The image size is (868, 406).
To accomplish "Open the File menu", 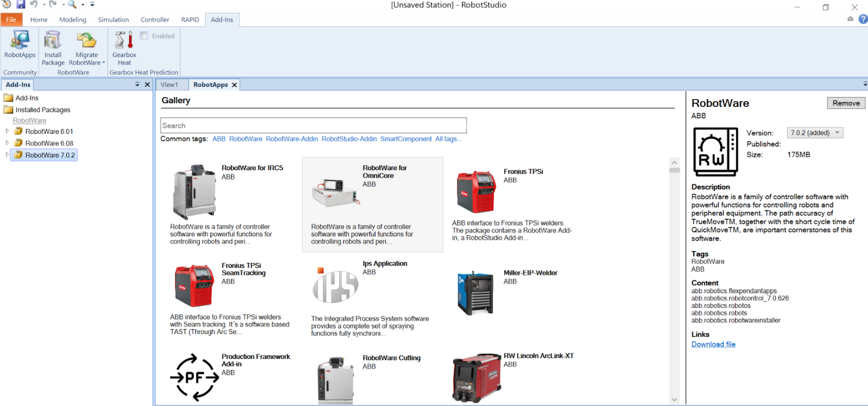I will point(11,20).
